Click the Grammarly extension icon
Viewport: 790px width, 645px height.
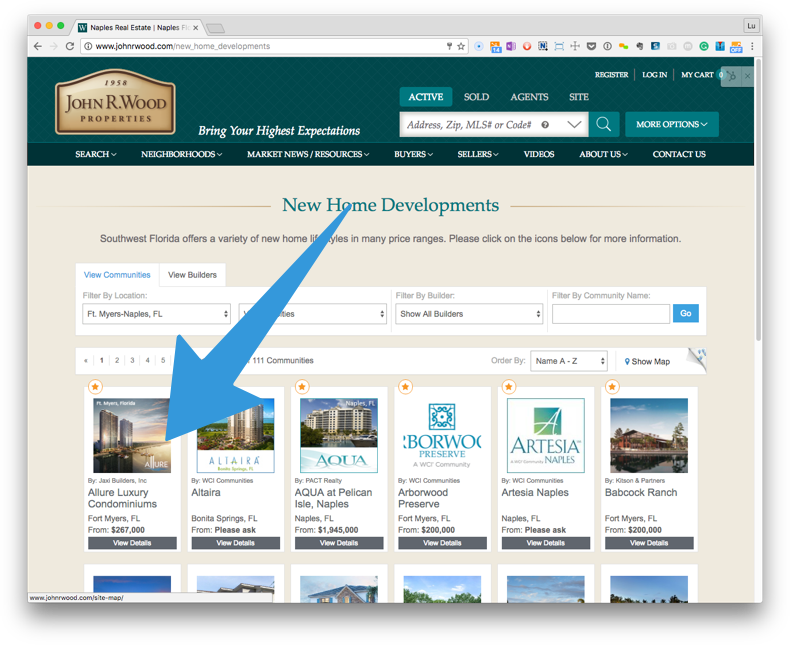coord(704,46)
